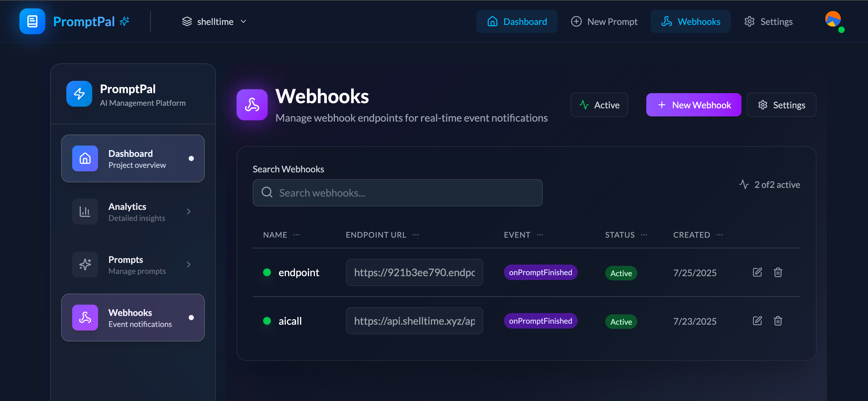Click the magnifier search icon
The width and height of the screenshot is (868, 401).
[267, 192]
